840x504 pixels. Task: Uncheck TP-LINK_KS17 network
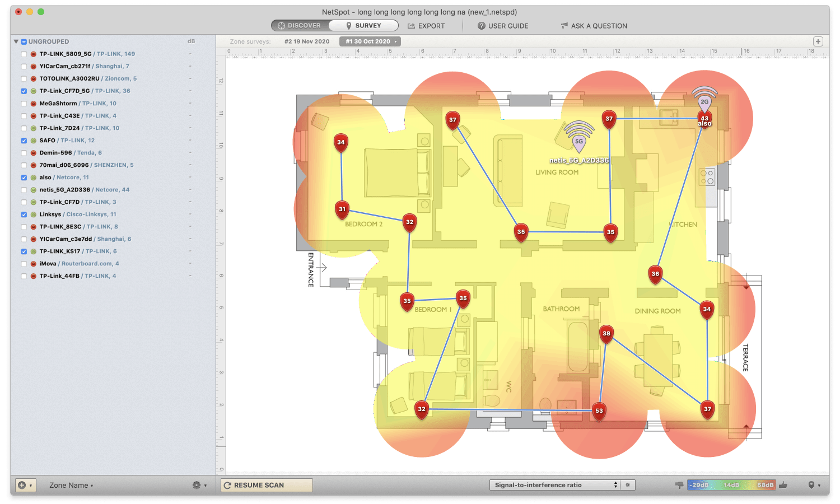click(x=24, y=251)
